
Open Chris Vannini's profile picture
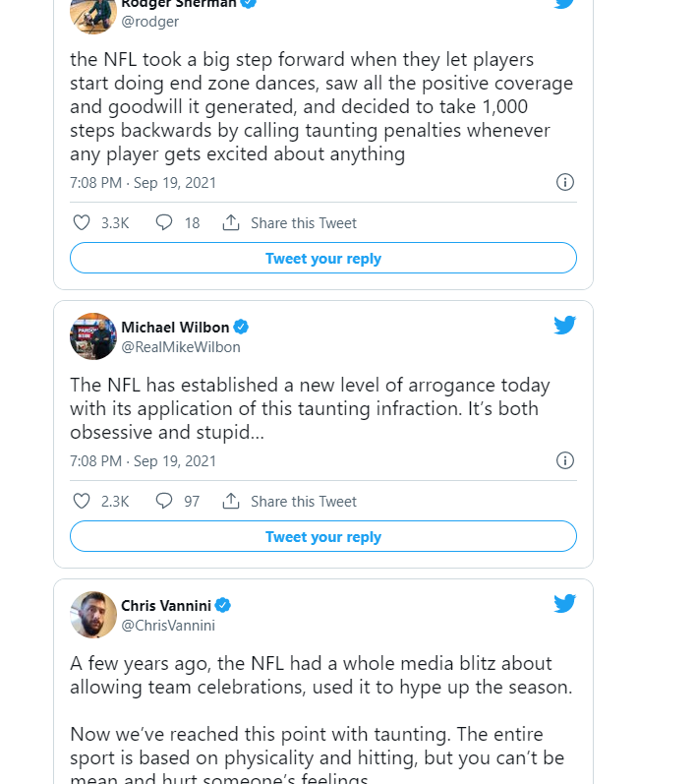tap(93, 615)
